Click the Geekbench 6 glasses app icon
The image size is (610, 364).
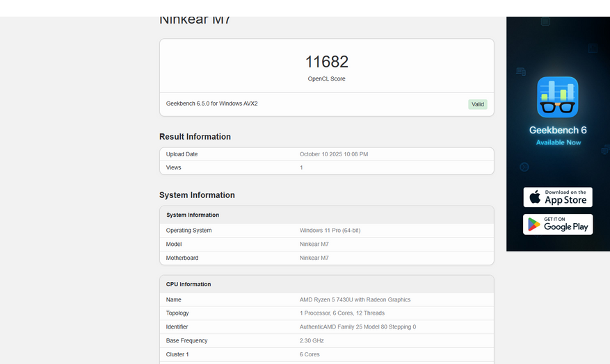click(x=557, y=97)
